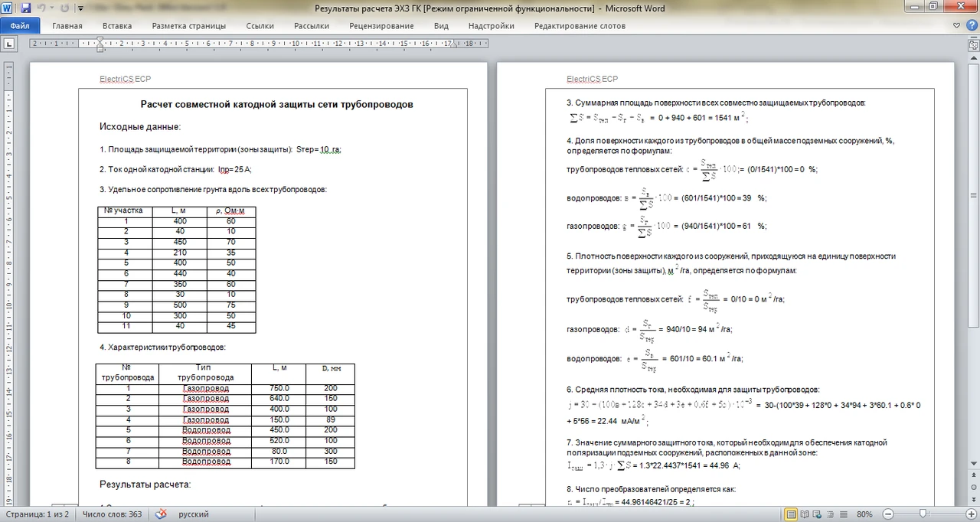Viewport: 980px width, 522px height.
Task: Click the spell check status icon
Action: click(162, 514)
